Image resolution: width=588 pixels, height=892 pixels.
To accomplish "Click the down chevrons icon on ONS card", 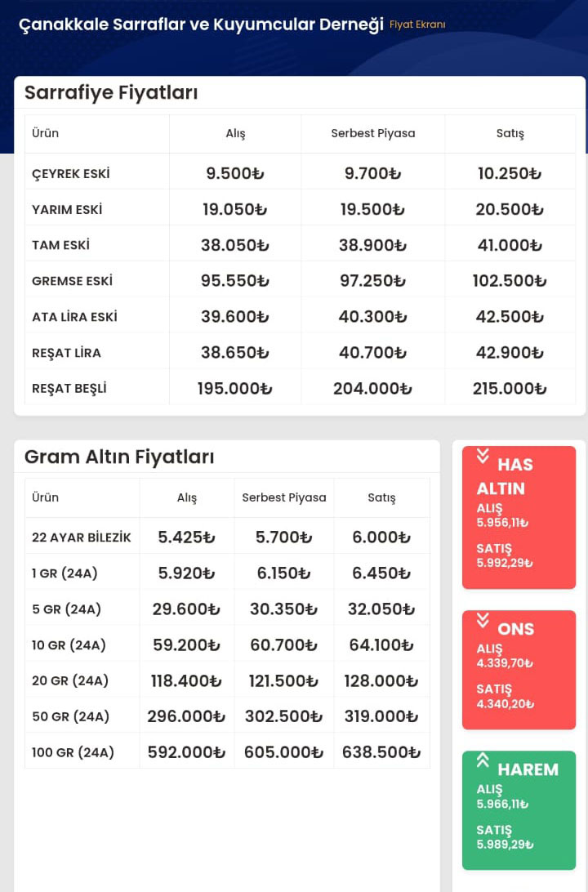I will click(x=483, y=619).
